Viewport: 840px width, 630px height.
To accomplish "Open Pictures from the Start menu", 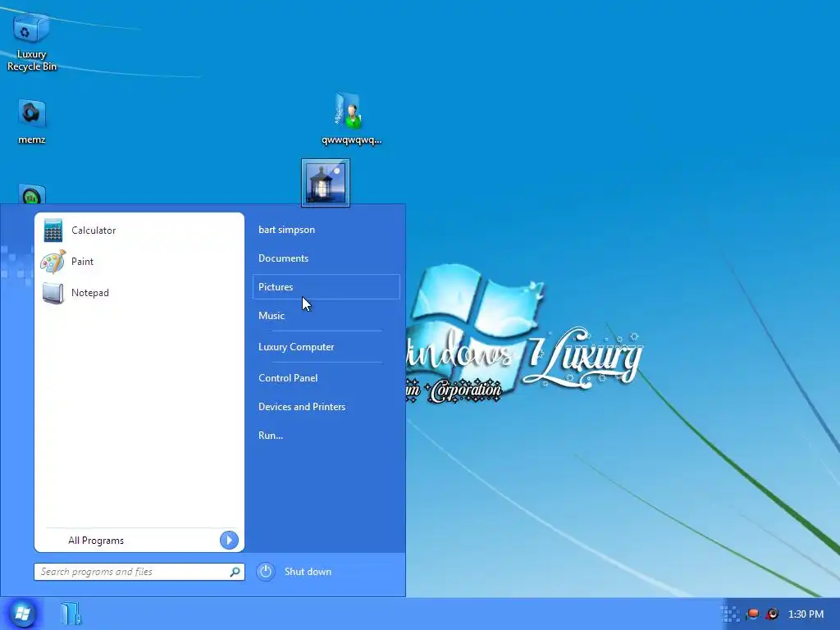I will tap(326, 286).
